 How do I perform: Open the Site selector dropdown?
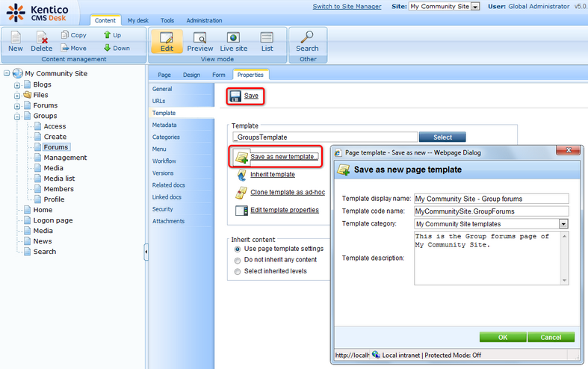point(475,7)
